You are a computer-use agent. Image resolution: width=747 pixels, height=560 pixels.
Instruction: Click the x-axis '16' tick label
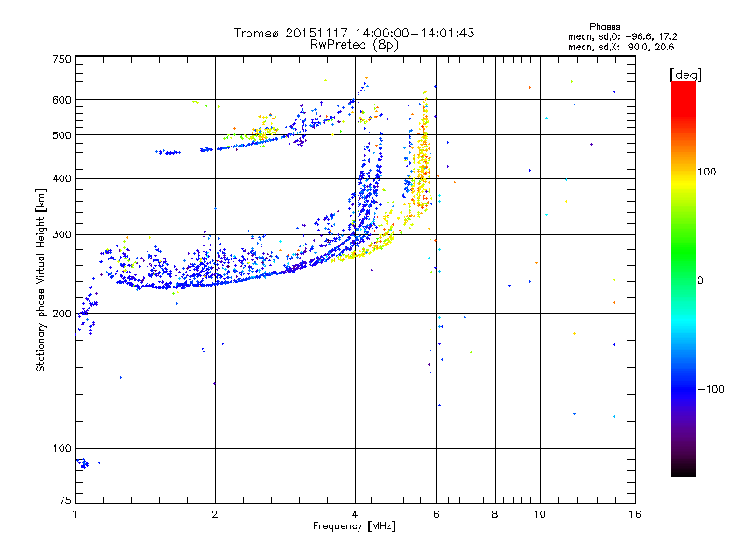tap(635, 514)
